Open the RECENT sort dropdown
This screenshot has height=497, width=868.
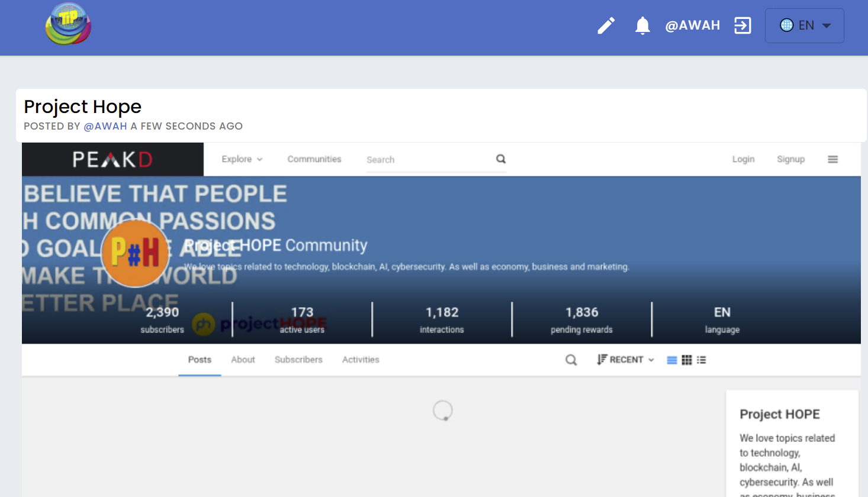pyautogui.click(x=625, y=360)
